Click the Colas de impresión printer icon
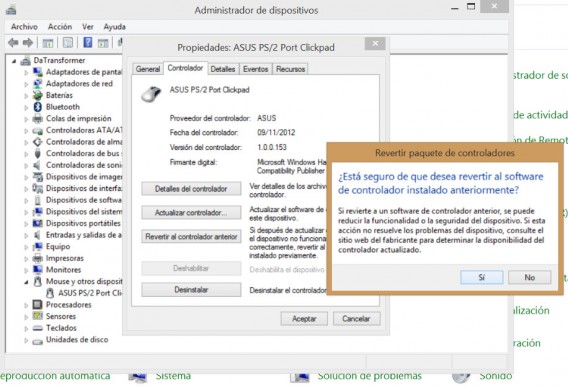The image size is (568, 388). pos(38,118)
